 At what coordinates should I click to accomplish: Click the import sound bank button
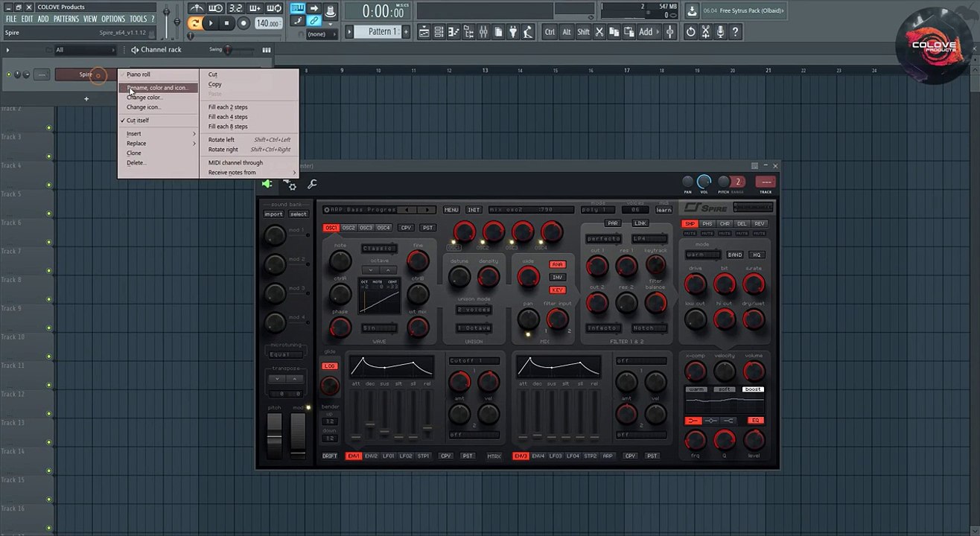(x=273, y=214)
